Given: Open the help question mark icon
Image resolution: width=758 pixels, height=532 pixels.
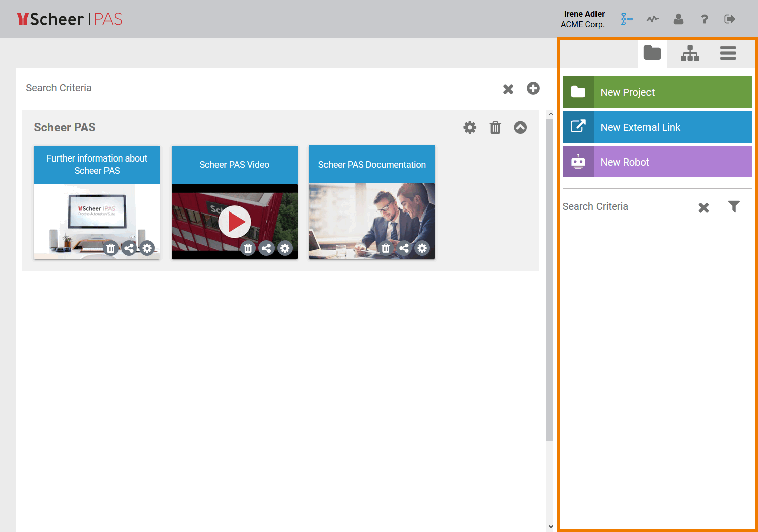Looking at the screenshot, I should click(x=705, y=19).
